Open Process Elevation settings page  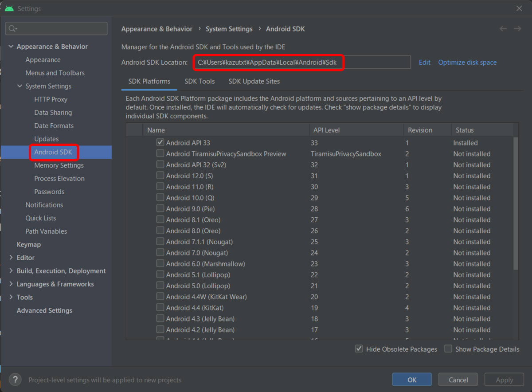59,179
